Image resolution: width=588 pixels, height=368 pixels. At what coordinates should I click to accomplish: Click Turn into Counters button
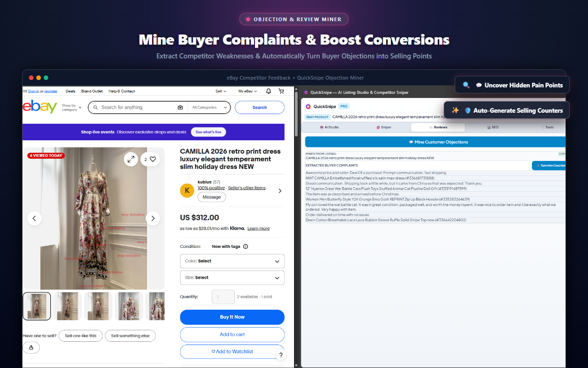click(549, 166)
